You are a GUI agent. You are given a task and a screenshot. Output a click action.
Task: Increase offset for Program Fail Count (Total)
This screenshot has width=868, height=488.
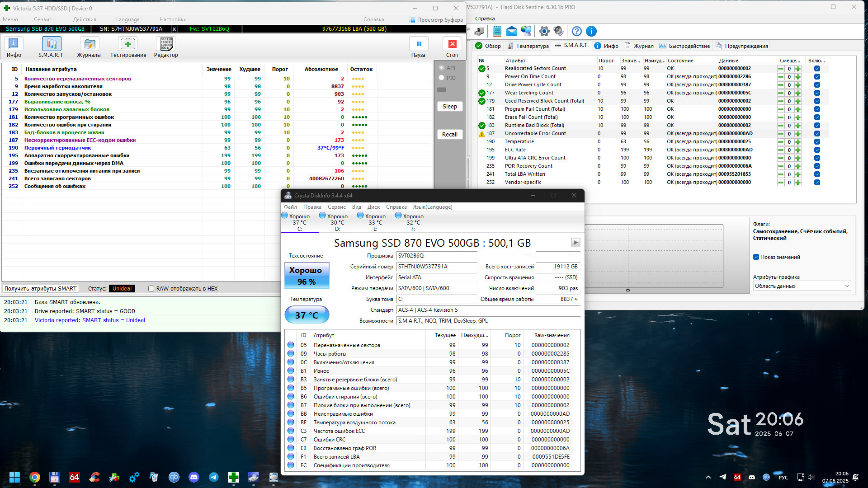click(x=798, y=109)
